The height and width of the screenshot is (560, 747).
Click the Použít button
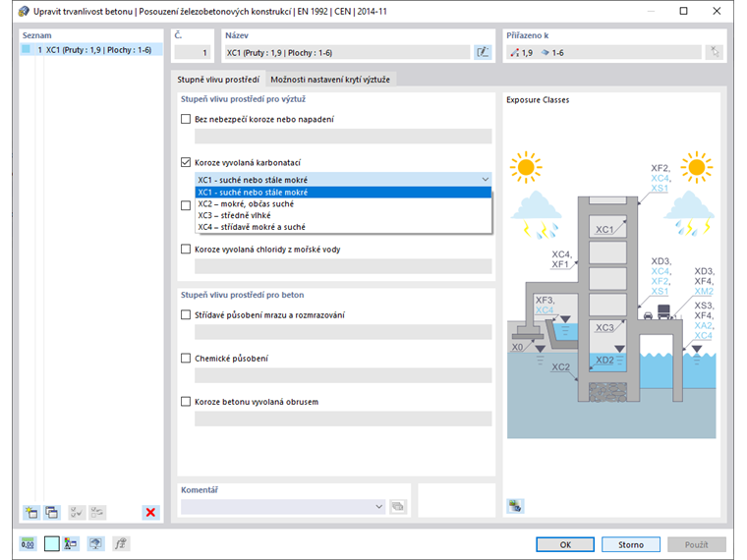pos(697,544)
